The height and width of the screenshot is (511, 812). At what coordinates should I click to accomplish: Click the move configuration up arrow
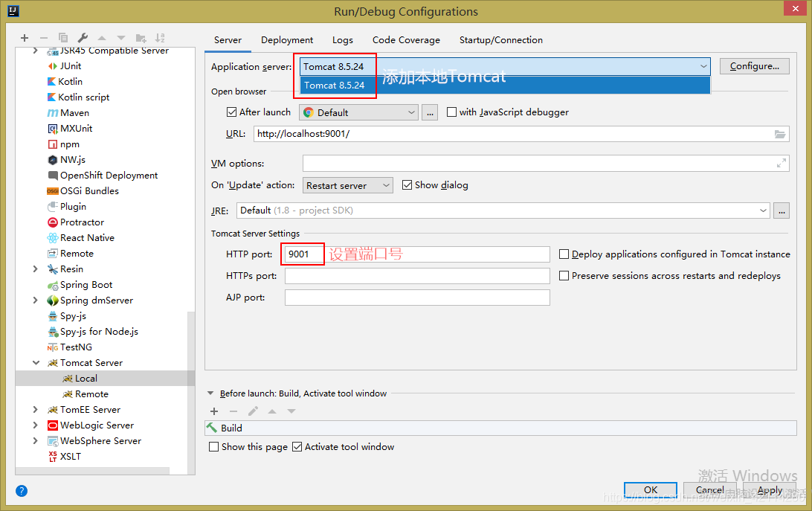point(102,38)
